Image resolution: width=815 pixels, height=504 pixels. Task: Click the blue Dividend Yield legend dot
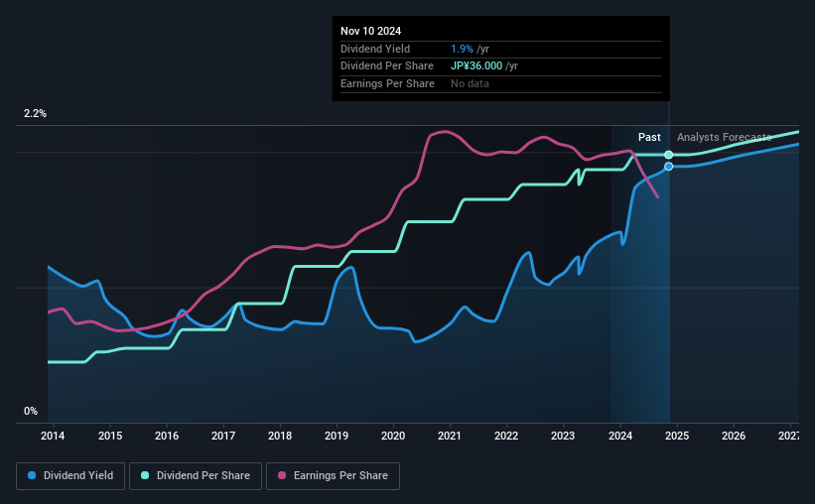pos(32,475)
